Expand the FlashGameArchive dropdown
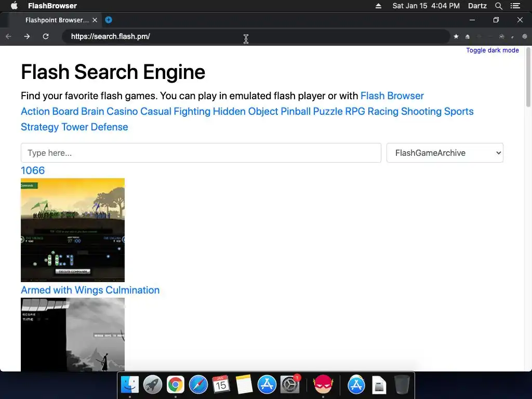Image resolution: width=532 pixels, height=399 pixels. click(445, 153)
